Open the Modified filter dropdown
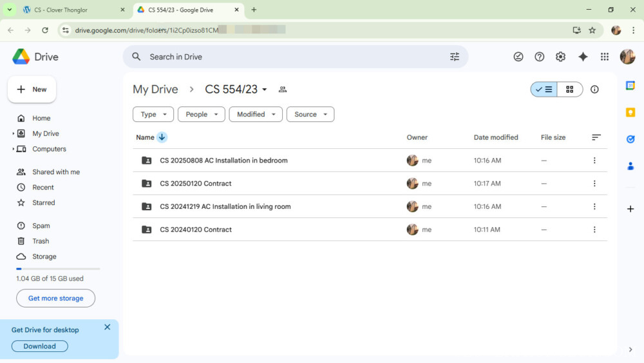The height and width of the screenshot is (363, 644). [x=256, y=114]
